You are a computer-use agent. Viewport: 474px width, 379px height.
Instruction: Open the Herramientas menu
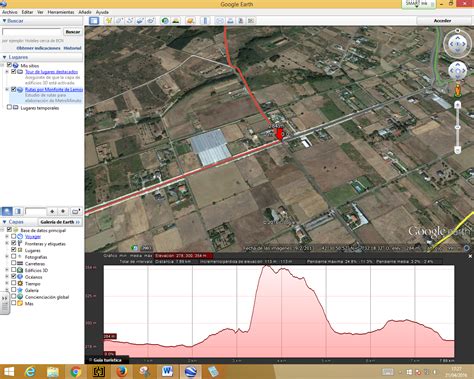61,12
